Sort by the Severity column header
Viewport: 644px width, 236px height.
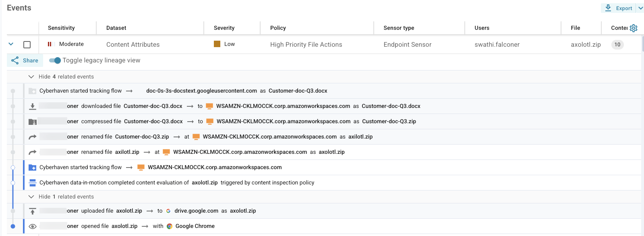[x=224, y=28]
